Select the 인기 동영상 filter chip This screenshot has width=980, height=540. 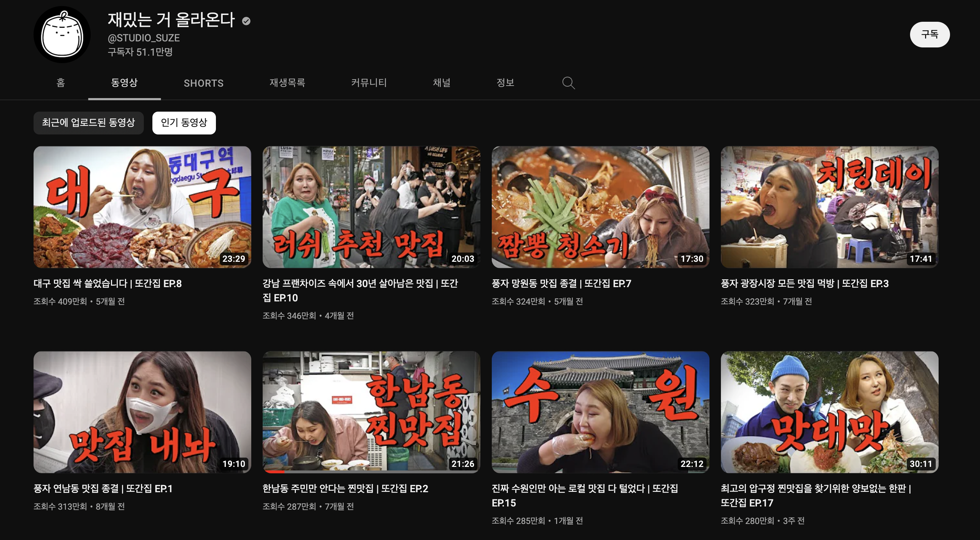[x=184, y=122]
